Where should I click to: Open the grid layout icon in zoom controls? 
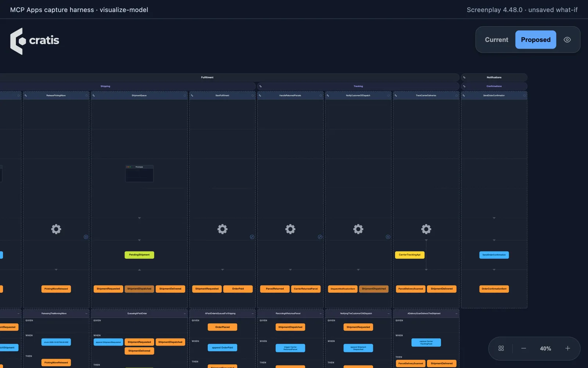501,348
